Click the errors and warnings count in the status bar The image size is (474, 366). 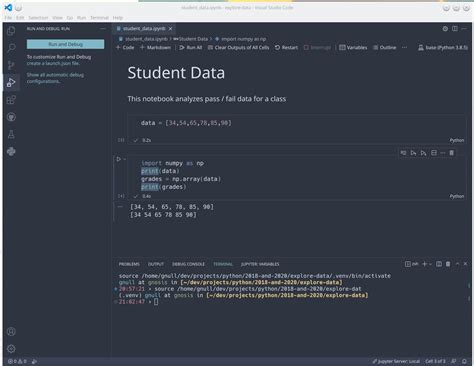(x=17, y=361)
